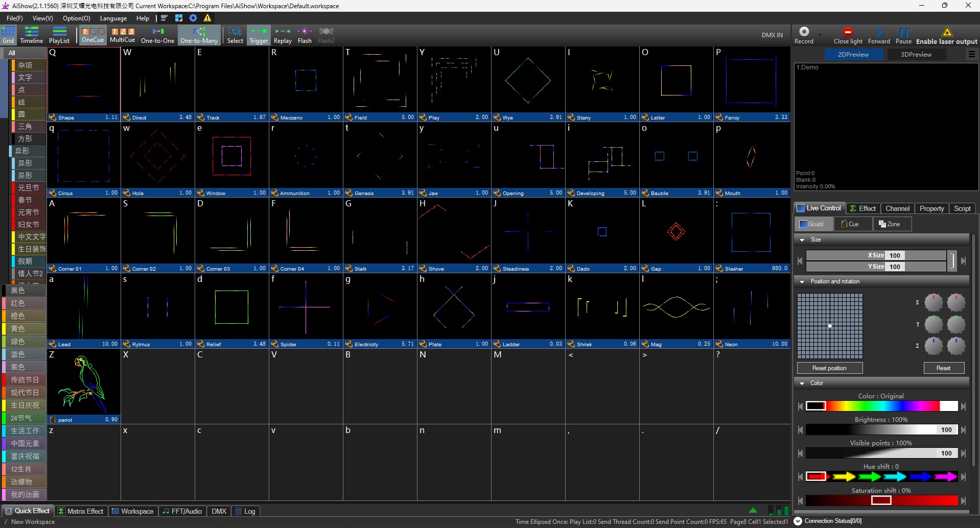980x528 pixels.
Task: Open the Log tab
Action: (245, 511)
